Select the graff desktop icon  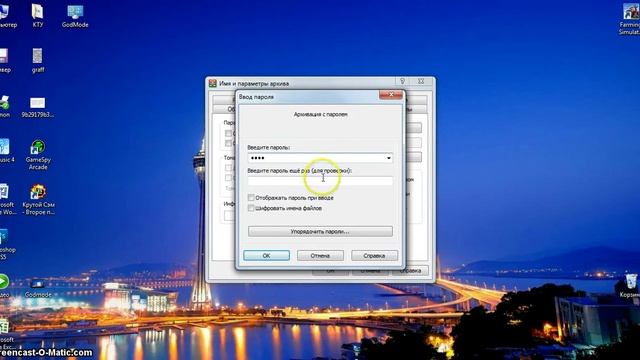(x=38, y=60)
